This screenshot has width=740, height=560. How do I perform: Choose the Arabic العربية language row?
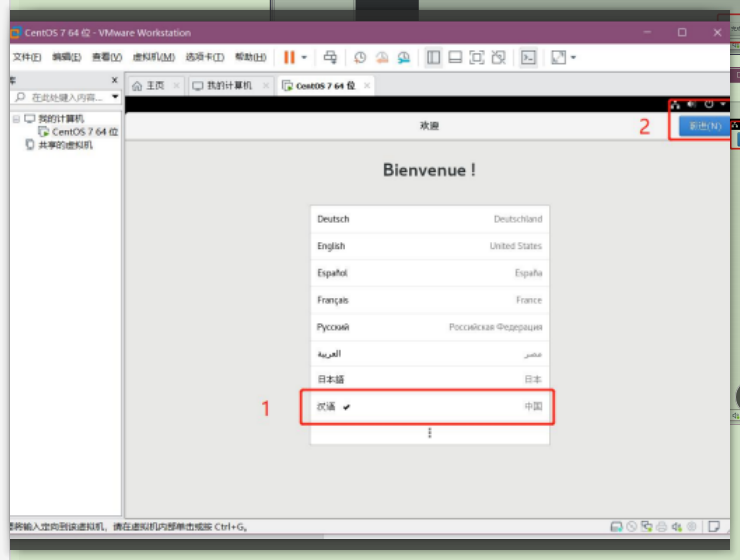[429, 354]
